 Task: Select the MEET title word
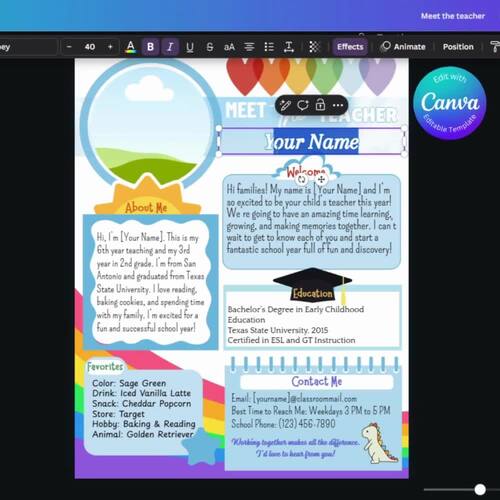(x=246, y=111)
